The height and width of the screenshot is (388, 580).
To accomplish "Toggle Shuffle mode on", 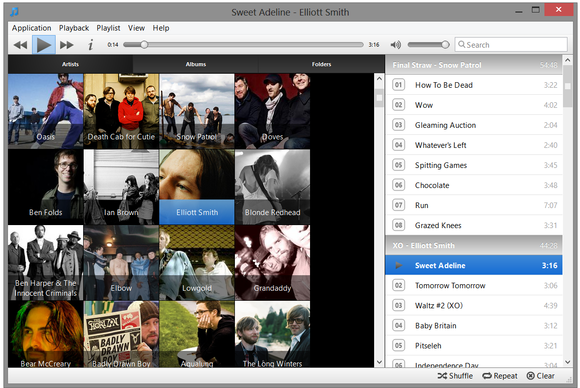I will point(455,376).
